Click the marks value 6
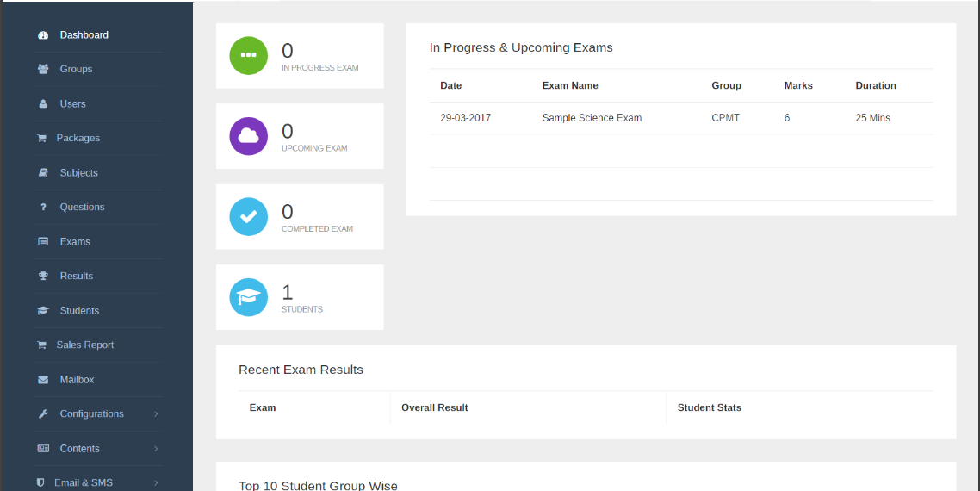Viewport: 980px width, 491px height. 787,118
